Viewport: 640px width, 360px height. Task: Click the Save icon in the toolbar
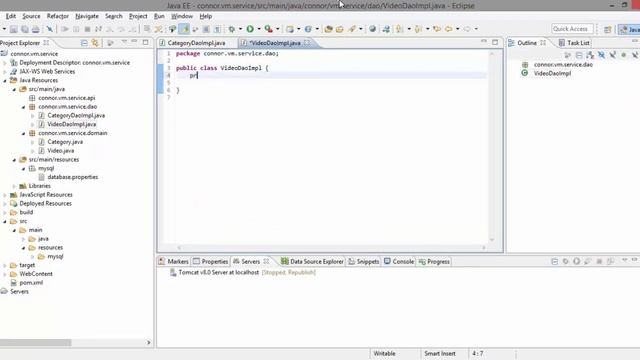13,29
